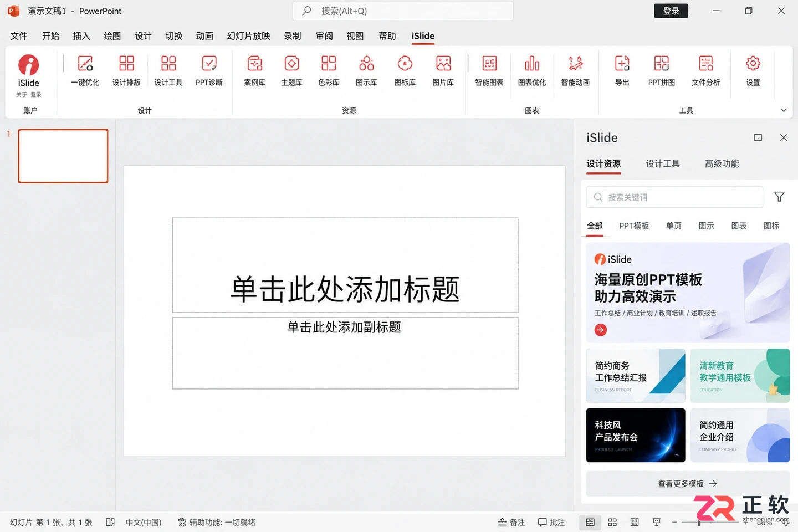Viewport: 798px width, 532px height.
Task: Open 图表优化 chart optimization
Action: pos(532,71)
